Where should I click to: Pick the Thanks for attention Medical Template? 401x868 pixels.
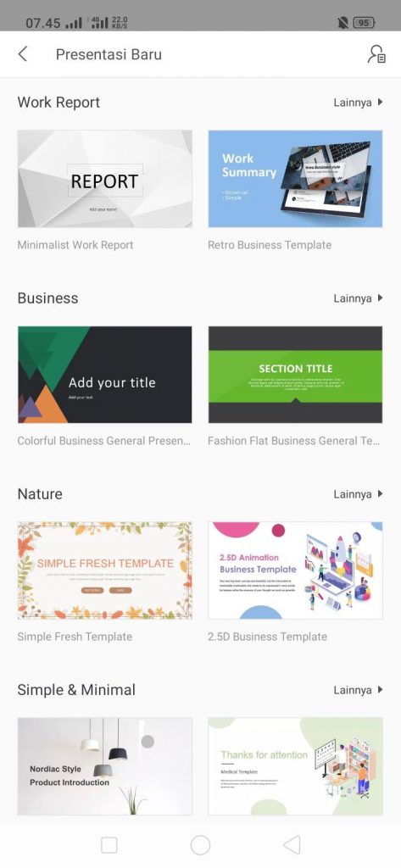[x=295, y=766]
